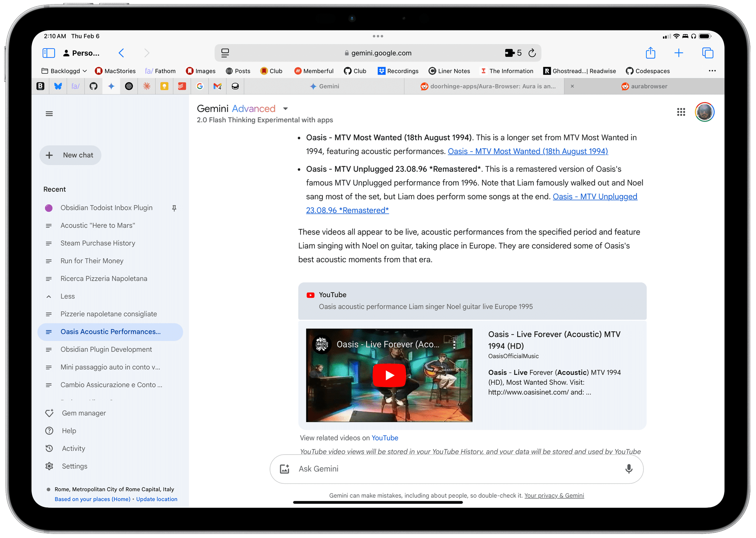Viewport: 756px width, 538px height.
Task: Open Gemini Help
Action: [61, 431]
